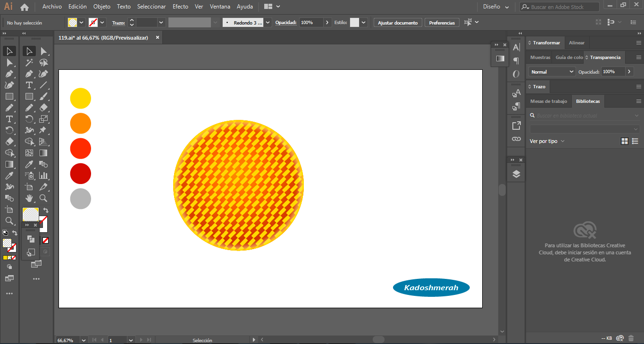644x344 pixels.
Task: Open the stroke color dropdown in control bar
Action: (x=102, y=23)
